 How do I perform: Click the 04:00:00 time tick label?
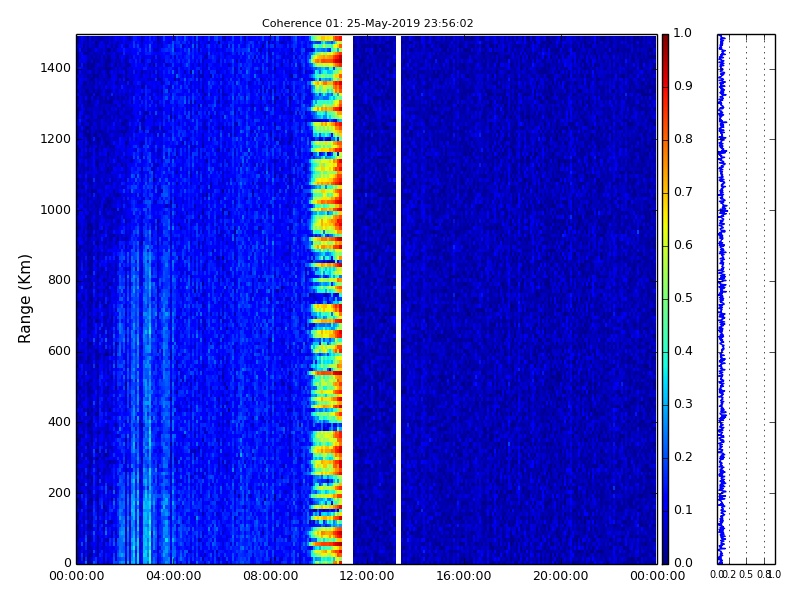tap(173, 576)
